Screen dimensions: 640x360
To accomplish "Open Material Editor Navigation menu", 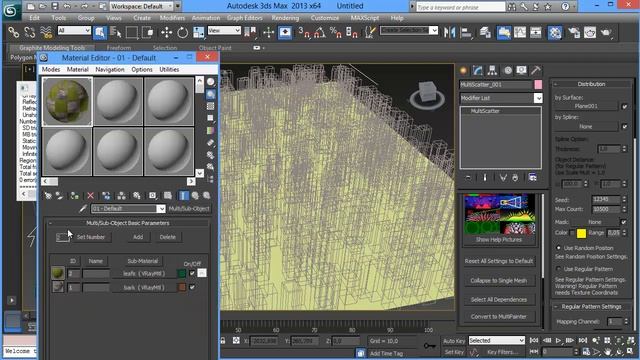I will pyautogui.click(x=110, y=69).
